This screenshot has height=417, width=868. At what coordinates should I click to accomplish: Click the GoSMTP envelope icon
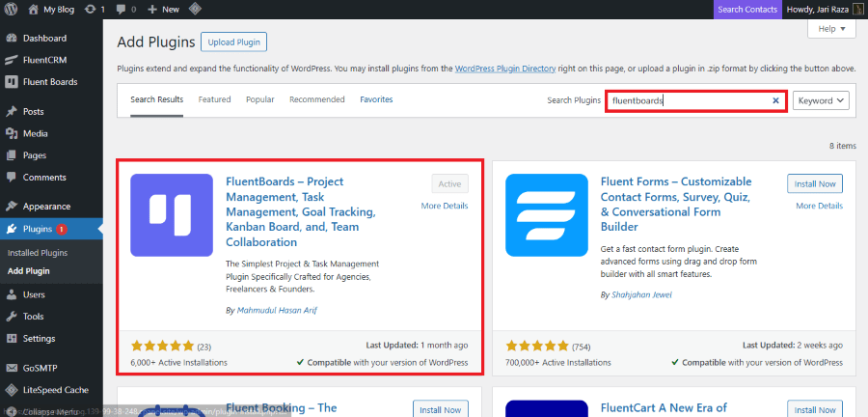(x=11, y=368)
